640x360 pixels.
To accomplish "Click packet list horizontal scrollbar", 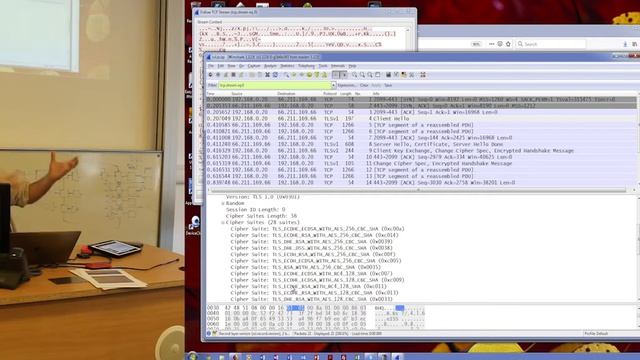I will click(417, 190).
